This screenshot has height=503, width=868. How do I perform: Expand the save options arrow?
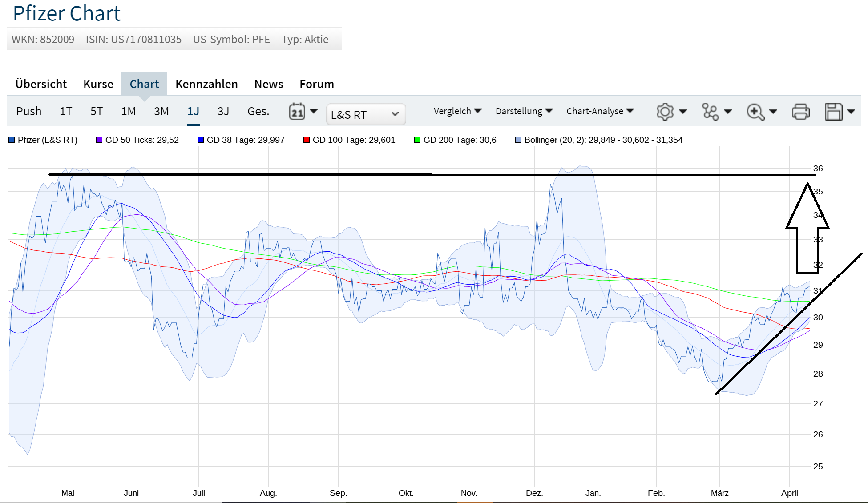click(x=851, y=111)
